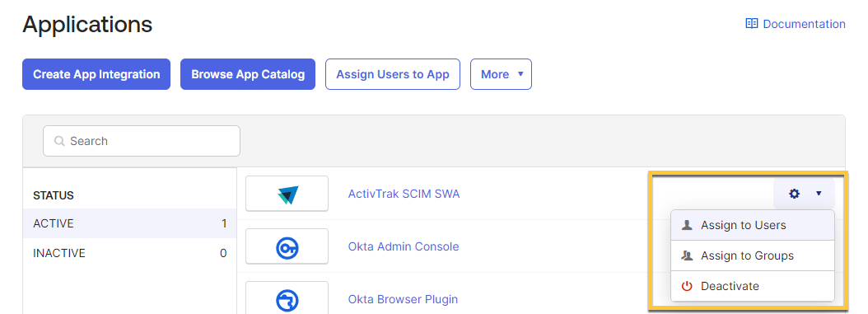Click the single user icon in menu
The height and width of the screenshot is (314, 868).
[687, 225]
